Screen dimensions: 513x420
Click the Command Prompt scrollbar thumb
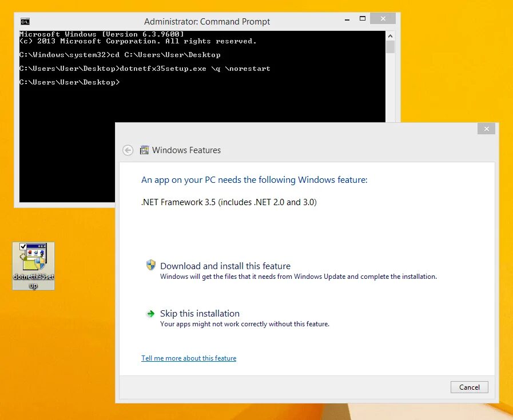[390, 47]
